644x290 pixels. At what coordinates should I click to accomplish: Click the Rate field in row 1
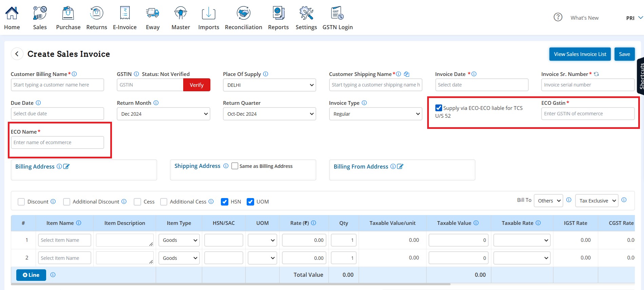pyautogui.click(x=304, y=240)
